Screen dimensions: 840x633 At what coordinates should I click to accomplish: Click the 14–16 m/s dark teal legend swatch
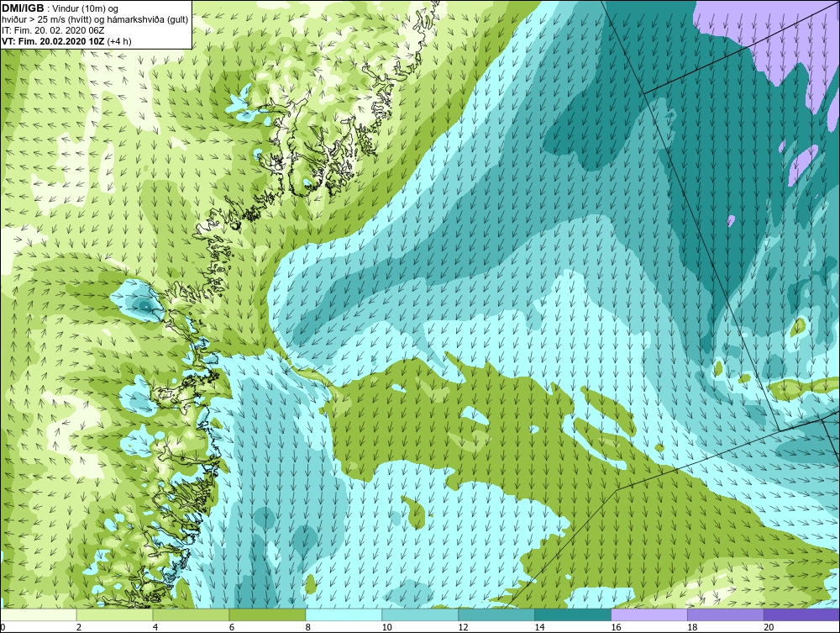(x=573, y=615)
